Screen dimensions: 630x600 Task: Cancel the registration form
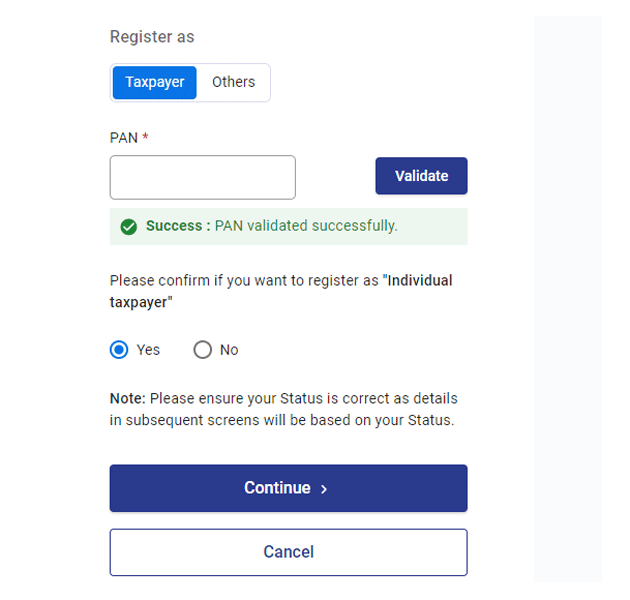(x=288, y=552)
